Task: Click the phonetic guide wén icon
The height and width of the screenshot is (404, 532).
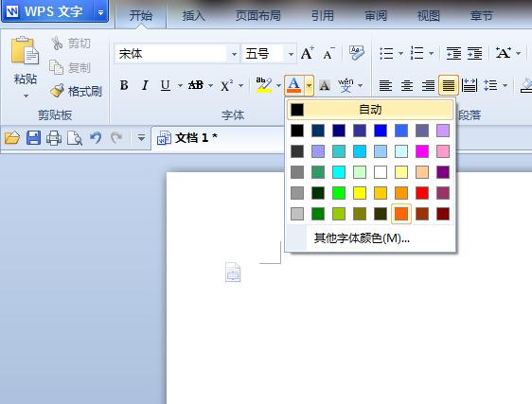Action: pos(346,85)
